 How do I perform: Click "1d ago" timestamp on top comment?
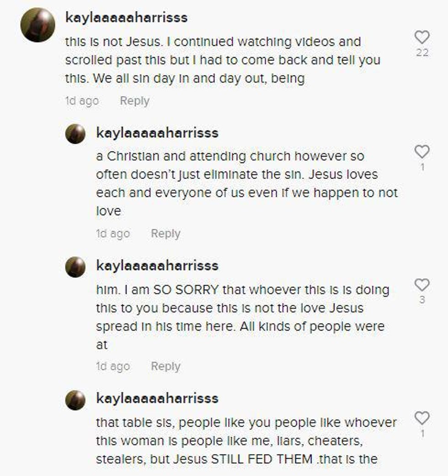[x=82, y=101]
